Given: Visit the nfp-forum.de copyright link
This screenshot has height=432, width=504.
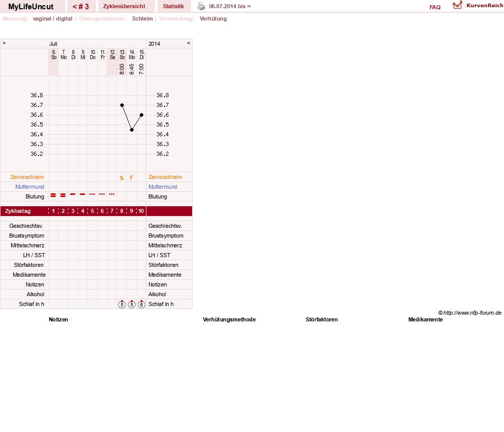Looking at the screenshot, I should coord(470,313).
